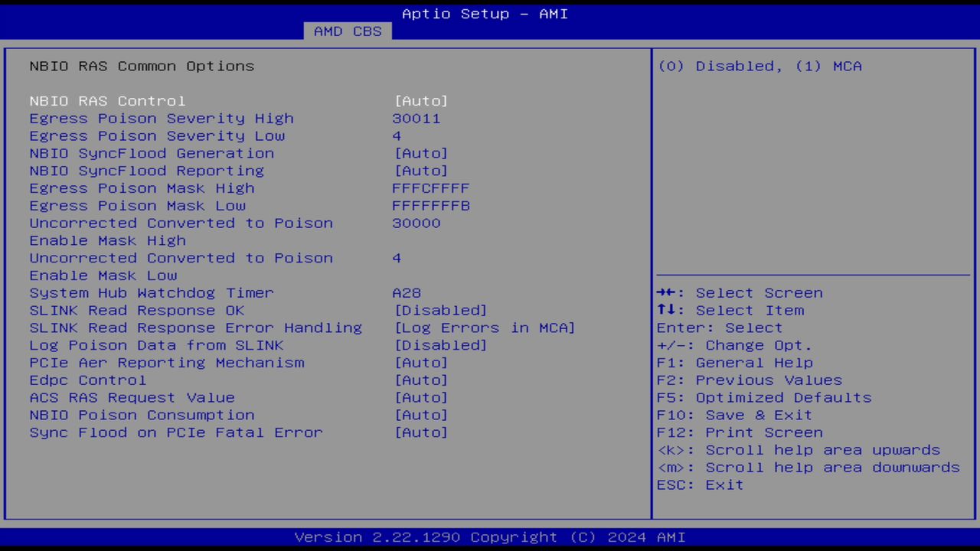This screenshot has width=980, height=551.
Task: Click the ESC: Exit hint
Action: pyautogui.click(x=701, y=485)
